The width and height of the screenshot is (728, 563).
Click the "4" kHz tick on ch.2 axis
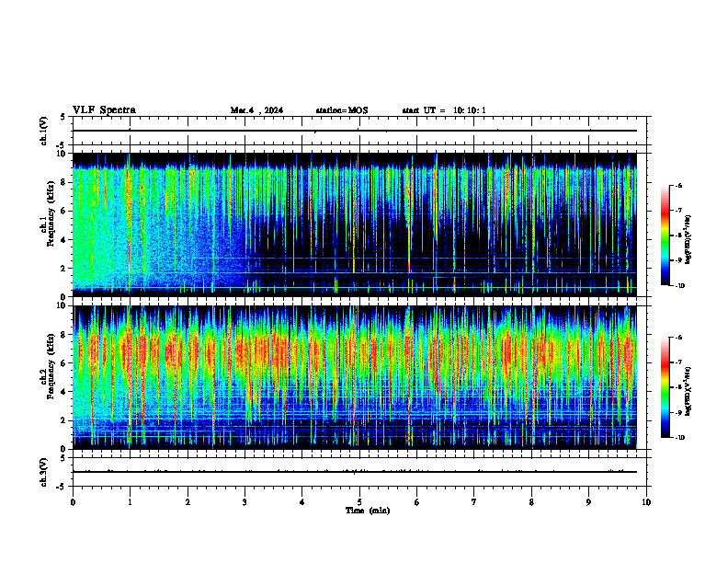click(63, 392)
